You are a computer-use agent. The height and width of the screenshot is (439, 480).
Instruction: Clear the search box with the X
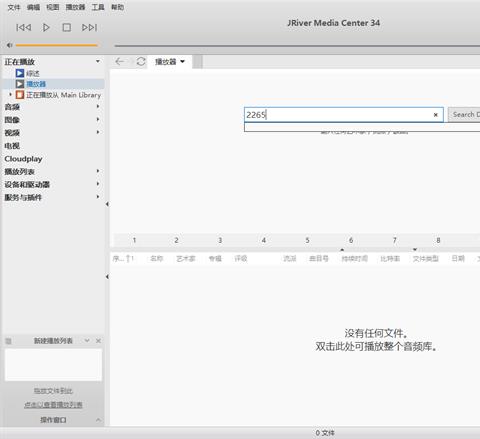coord(436,115)
